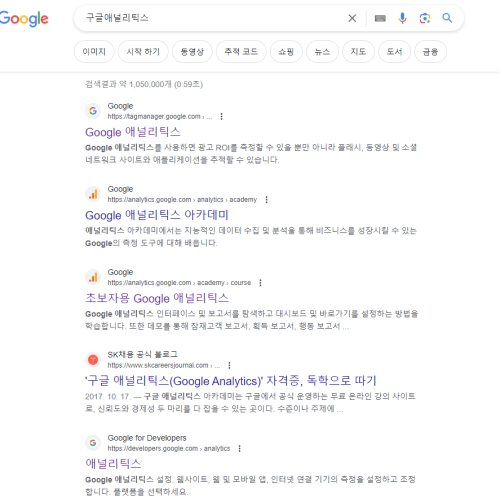Click the analytics.google.com › analytics › academy URL
The height and width of the screenshot is (500, 500).
click(x=182, y=200)
